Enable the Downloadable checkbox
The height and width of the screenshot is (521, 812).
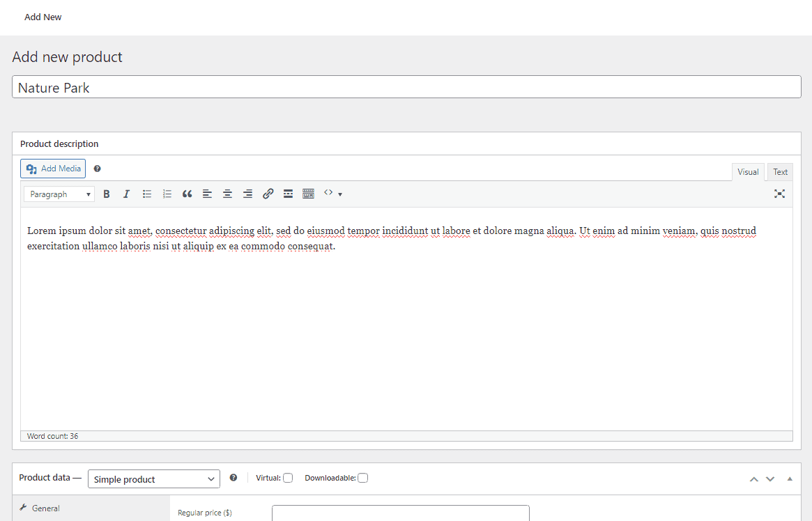point(362,478)
